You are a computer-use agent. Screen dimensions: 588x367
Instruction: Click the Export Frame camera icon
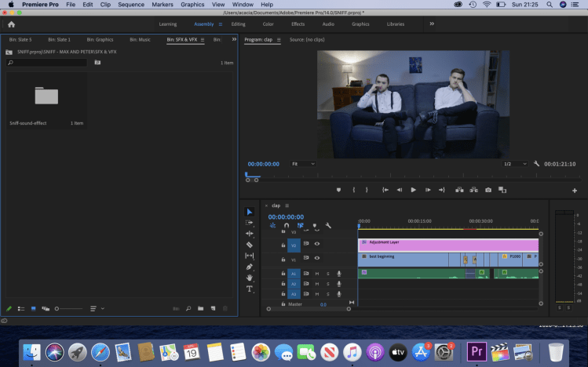tap(488, 190)
